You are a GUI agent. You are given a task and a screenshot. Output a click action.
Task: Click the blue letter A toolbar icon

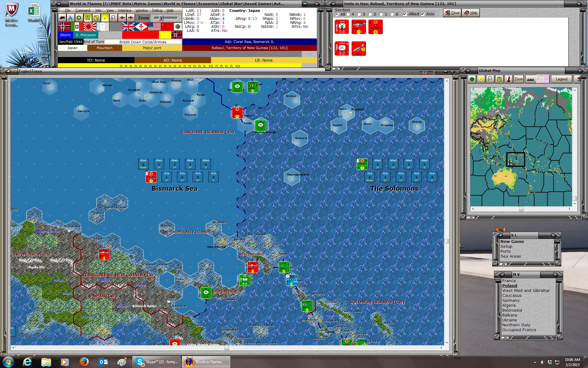tap(70, 18)
